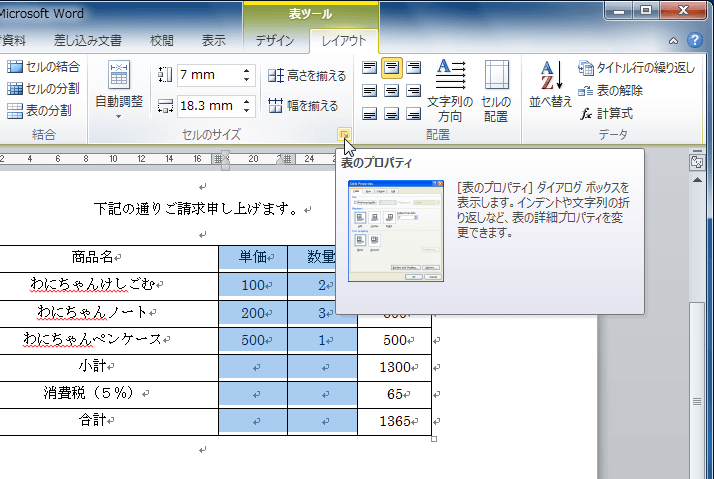
Task: Click the 単価 header cell
Action: (x=253, y=258)
